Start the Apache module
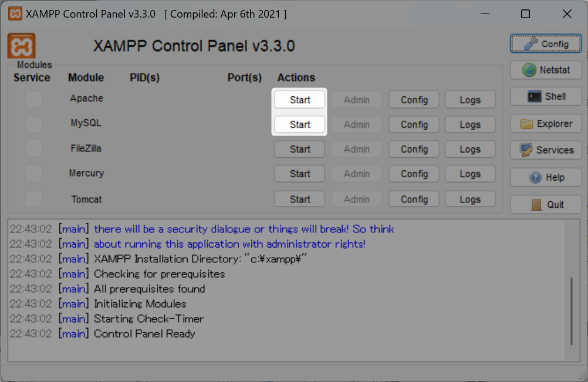 [x=300, y=100]
